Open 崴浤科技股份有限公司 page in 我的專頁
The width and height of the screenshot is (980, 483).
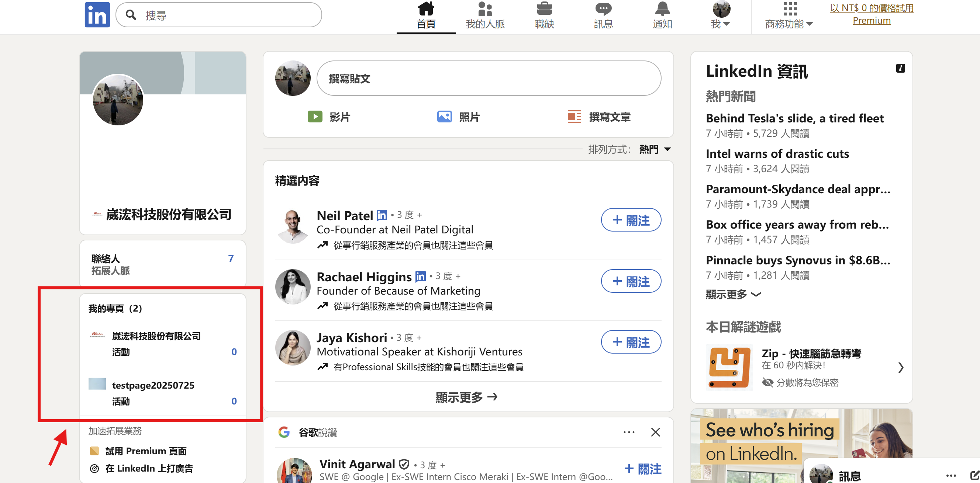pos(156,336)
